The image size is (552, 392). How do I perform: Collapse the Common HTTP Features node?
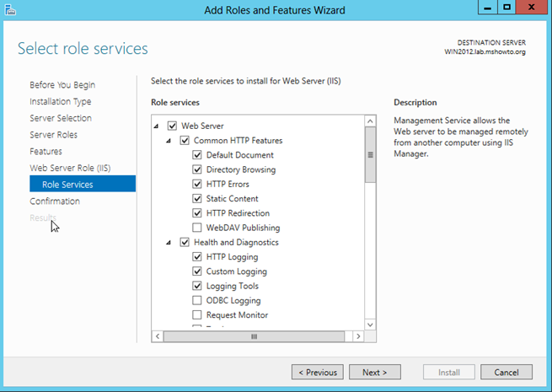169,141
